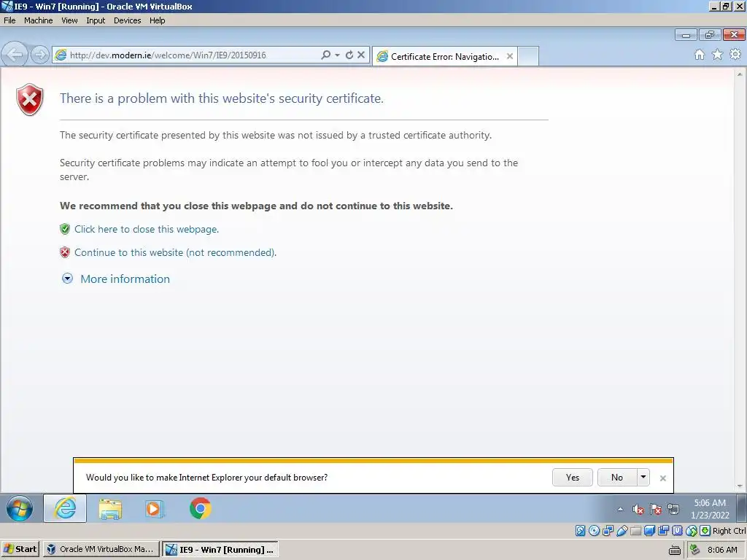Click the Stop icon in address bar
This screenshot has height=560, width=747.
[361, 55]
